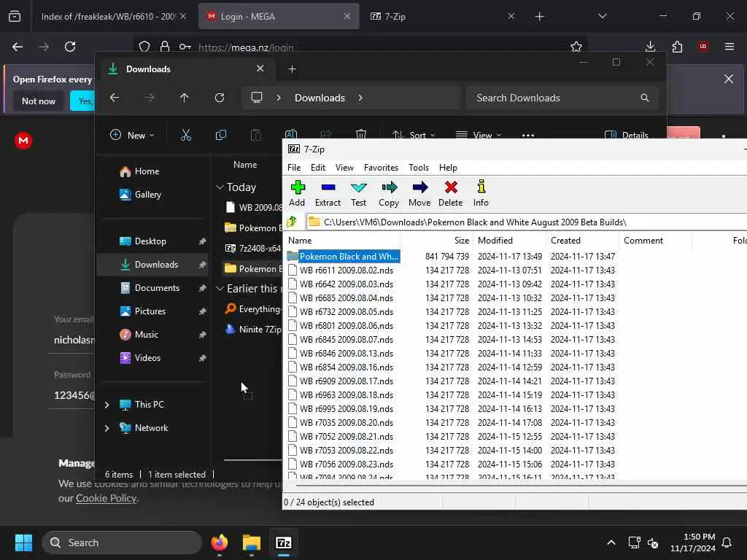
Task: Select file WB r6611 2009.08.02.nds
Action: coord(347,271)
